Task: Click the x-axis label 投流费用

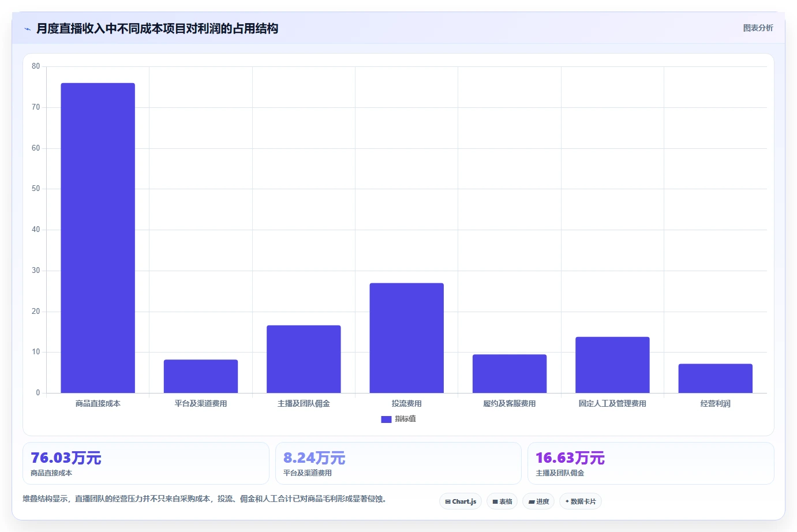Action: click(x=407, y=404)
